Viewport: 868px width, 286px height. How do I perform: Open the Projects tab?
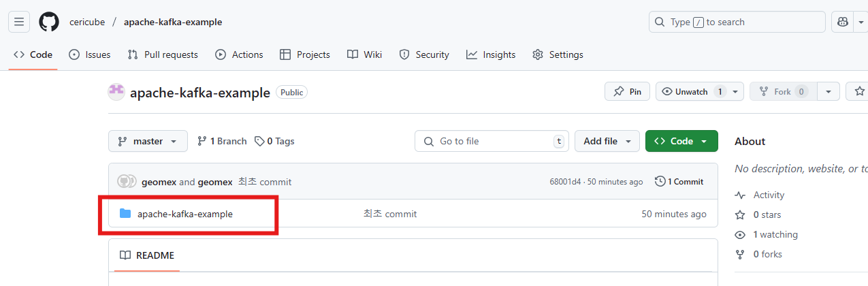[x=305, y=54]
